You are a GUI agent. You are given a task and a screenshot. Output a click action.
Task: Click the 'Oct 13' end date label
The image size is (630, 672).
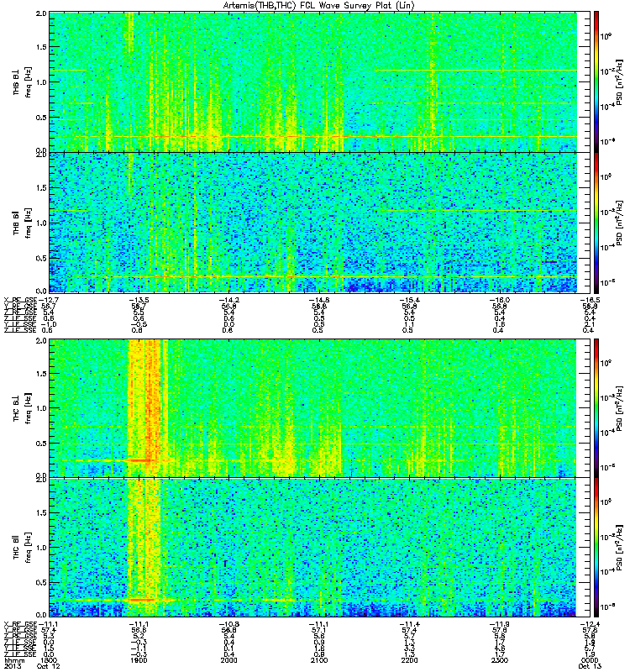pos(590,666)
